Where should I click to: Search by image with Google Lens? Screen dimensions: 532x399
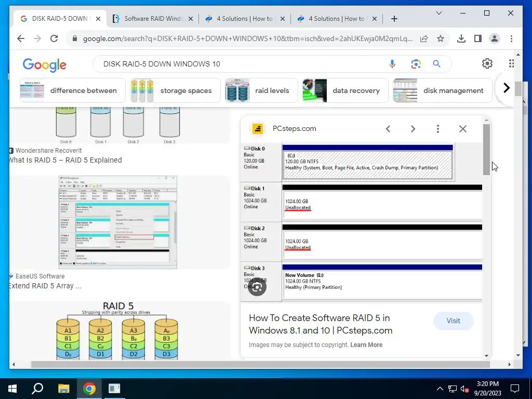pos(416,64)
